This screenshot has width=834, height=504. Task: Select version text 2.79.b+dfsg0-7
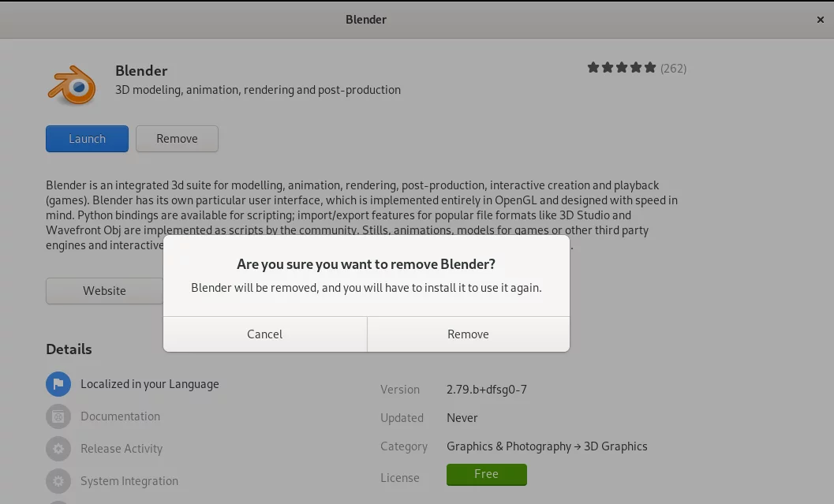coord(487,389)
